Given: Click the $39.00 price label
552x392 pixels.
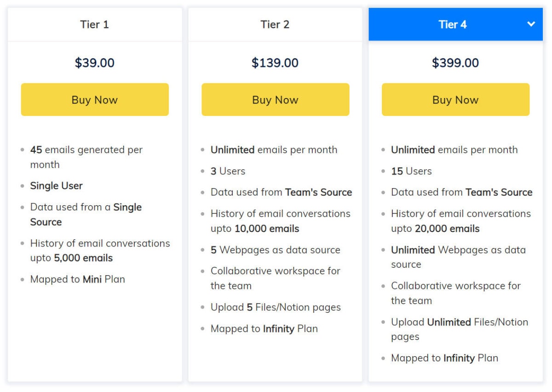Looking at the screenshot, I should (x=95, y=63).
